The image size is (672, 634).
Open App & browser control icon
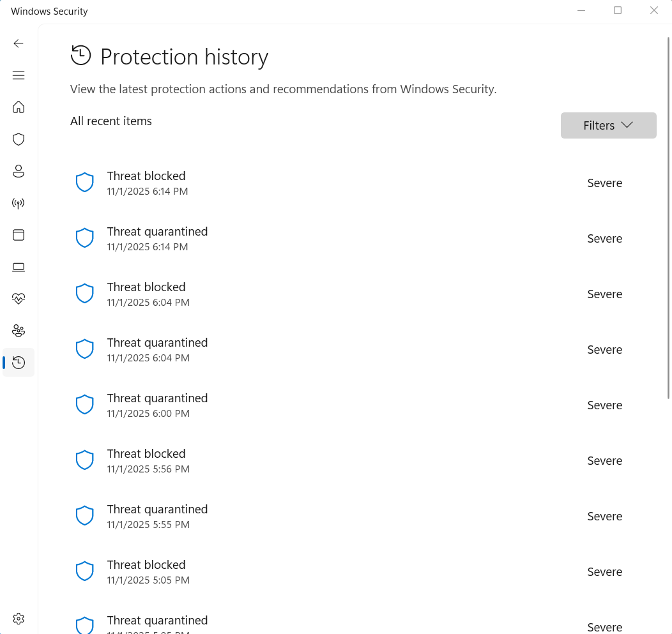(19, 235)
